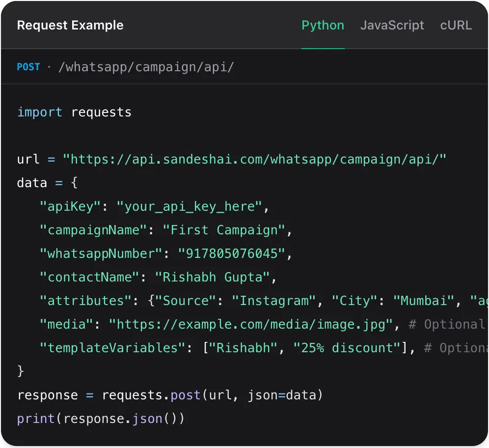Click the "templateVariables" key
The height and width of the screenshot is (448, 489).
point(112,348)
